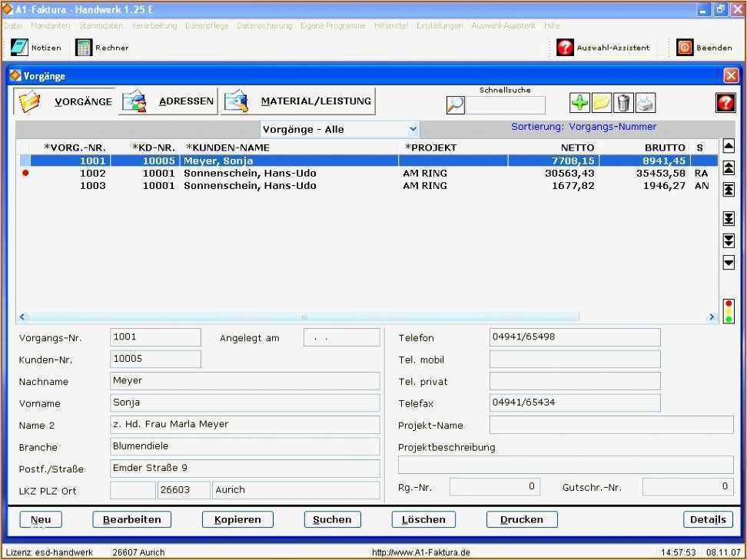The width and height of the screenshot is (747, 560).
Task: Click the horizontal scrollbar thumb
Action: click(304, 316)
